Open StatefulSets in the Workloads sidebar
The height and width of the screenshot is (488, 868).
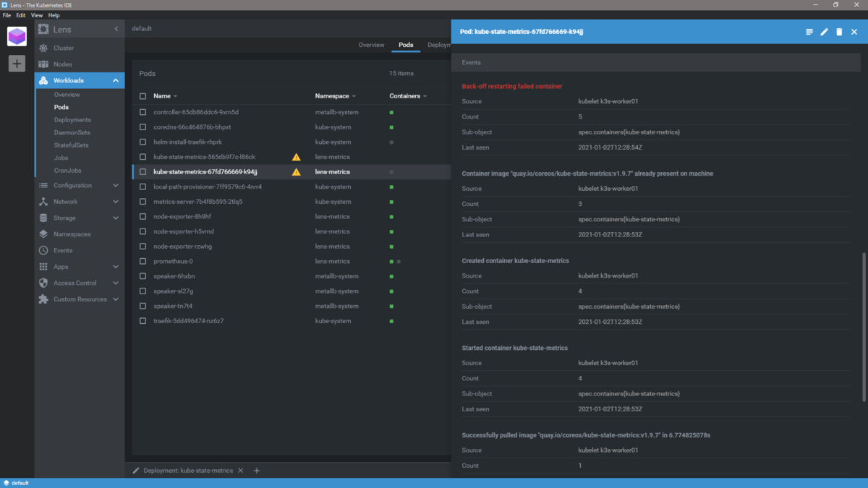coord(71,145)
